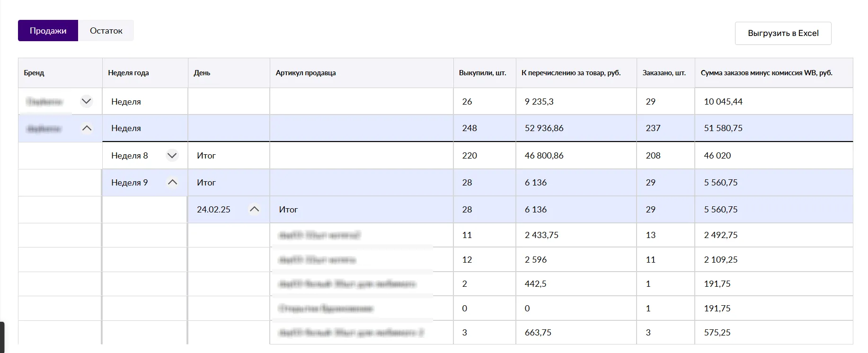Open the Продажи tab
868x353 pixels.
click(x=48, y=31)
